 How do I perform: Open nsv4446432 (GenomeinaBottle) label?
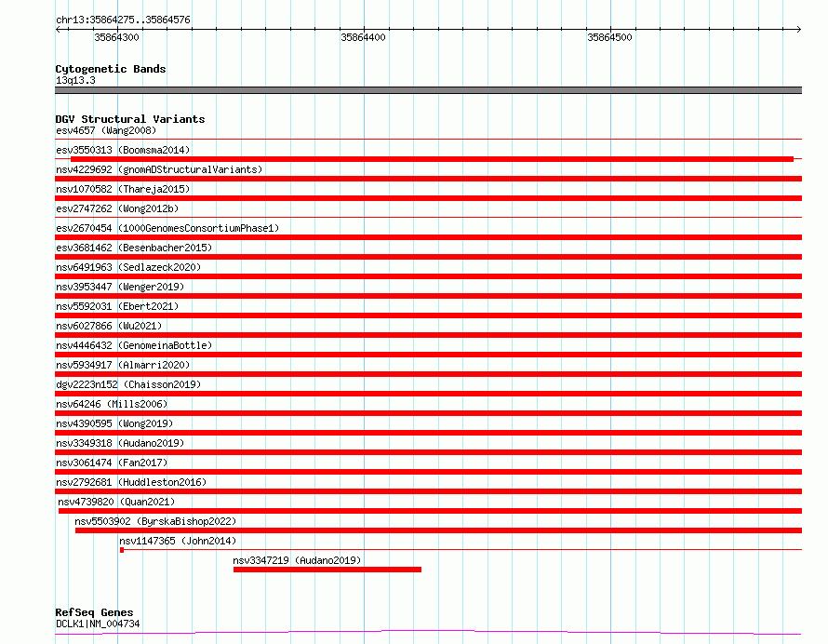[x=134, y=345]
